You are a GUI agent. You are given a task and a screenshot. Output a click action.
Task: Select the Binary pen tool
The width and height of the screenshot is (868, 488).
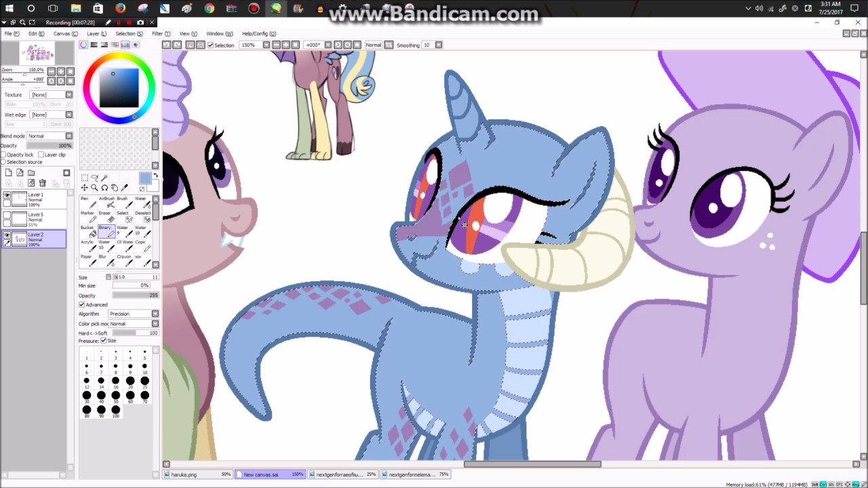106,230
